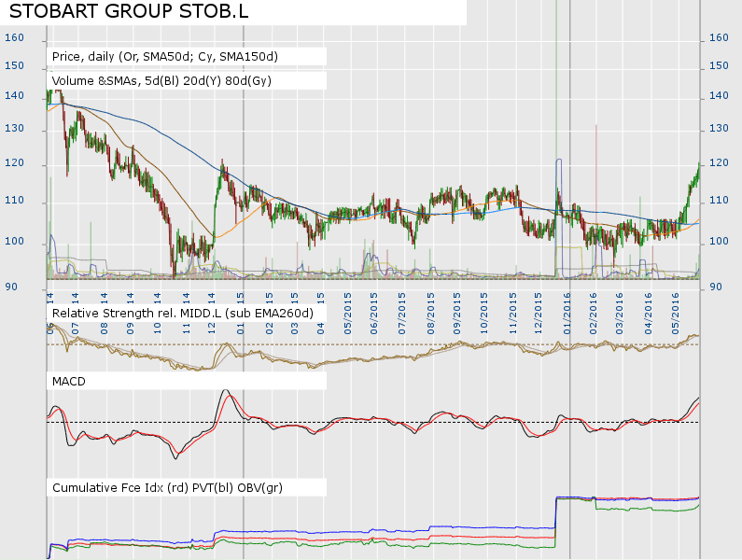Screen dimensions: 742x560
Task: Click the MACD panel label
Action: pyautogui.click(x=69, y=382)
